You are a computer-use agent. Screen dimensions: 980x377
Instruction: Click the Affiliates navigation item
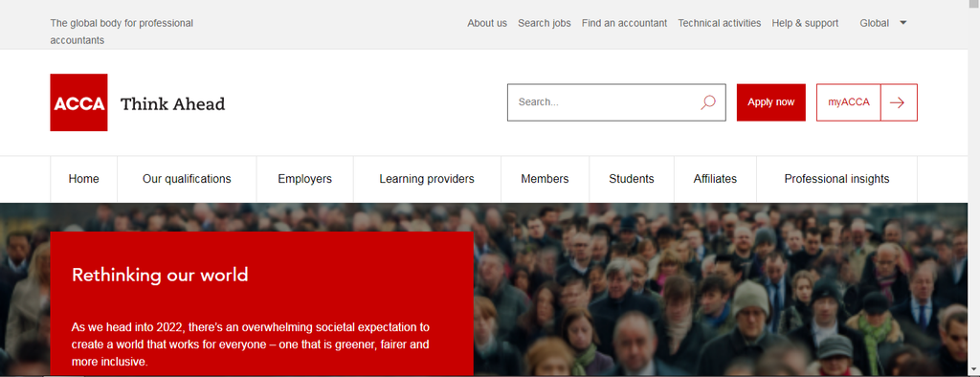click(x=715, y=179)
